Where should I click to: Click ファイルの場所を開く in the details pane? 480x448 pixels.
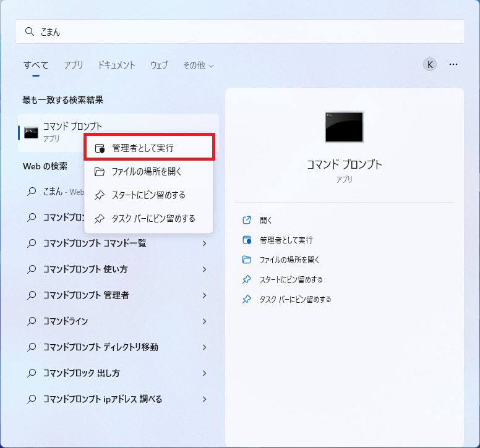click(289, 260)
